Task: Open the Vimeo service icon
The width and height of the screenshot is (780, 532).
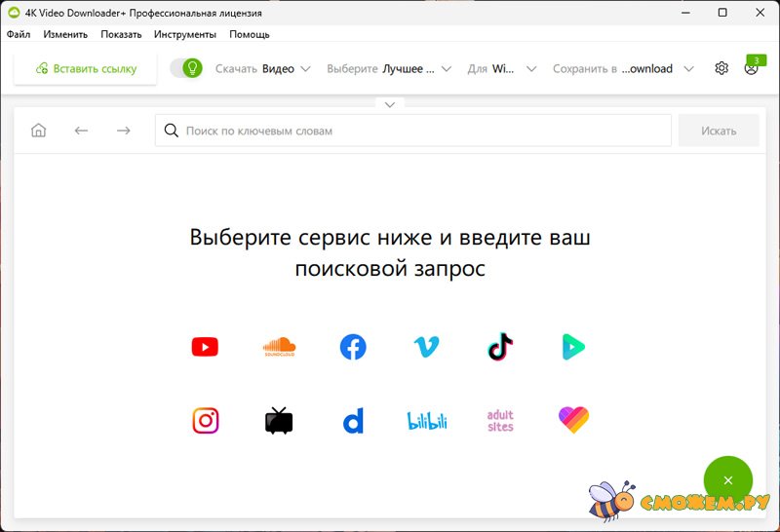Action: point(426,347)
